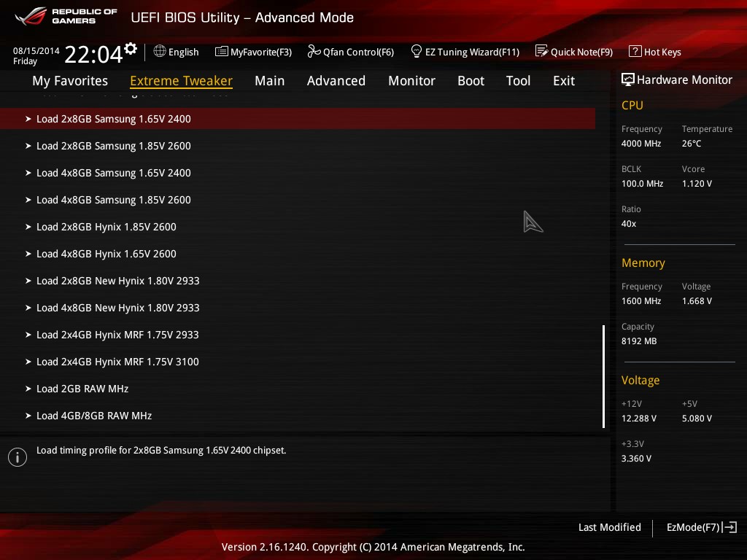Switch to the Extreme Tweaker tab
Viewport: 747px width, 560px height.
coord(181,81)
